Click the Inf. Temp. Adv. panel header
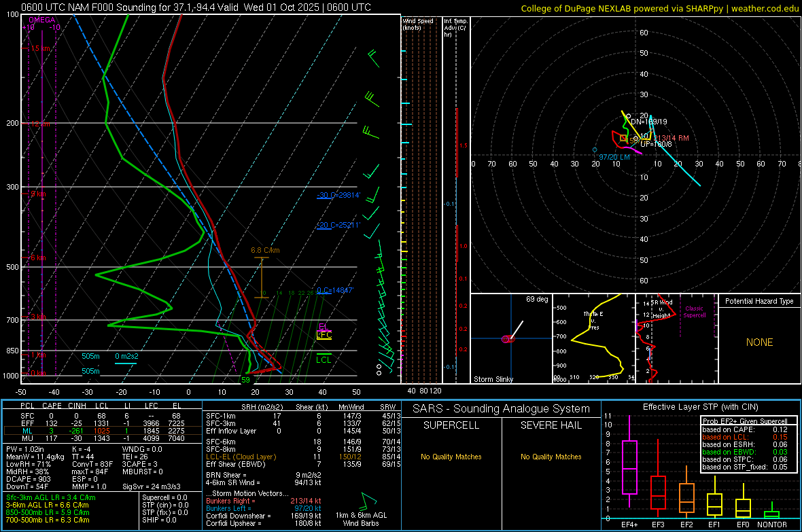 point(455,28)
